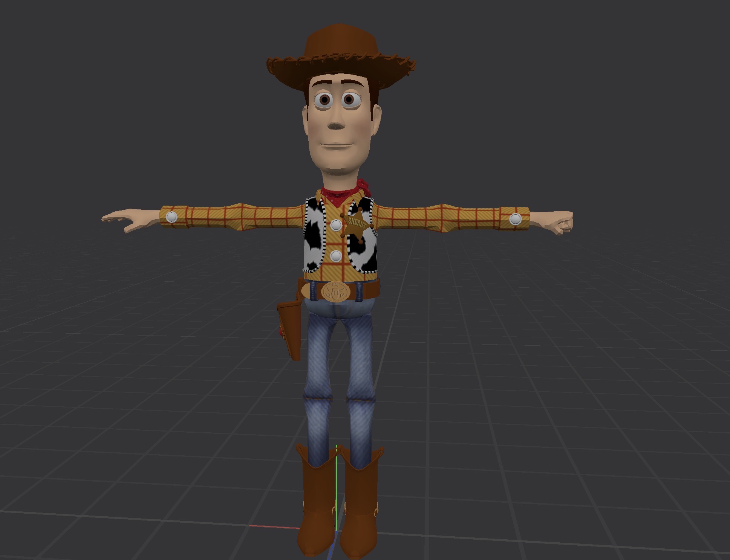Select the red bandana around the neck
Screen dimensions: 730x560
point(347,194)
